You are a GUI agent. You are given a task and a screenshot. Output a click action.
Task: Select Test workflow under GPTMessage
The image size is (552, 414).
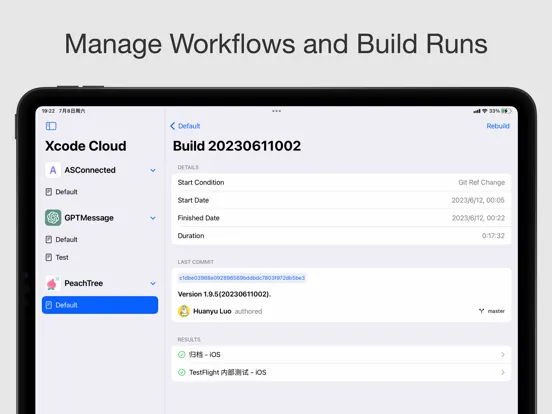pyautogui.click(x=100, y=257)
